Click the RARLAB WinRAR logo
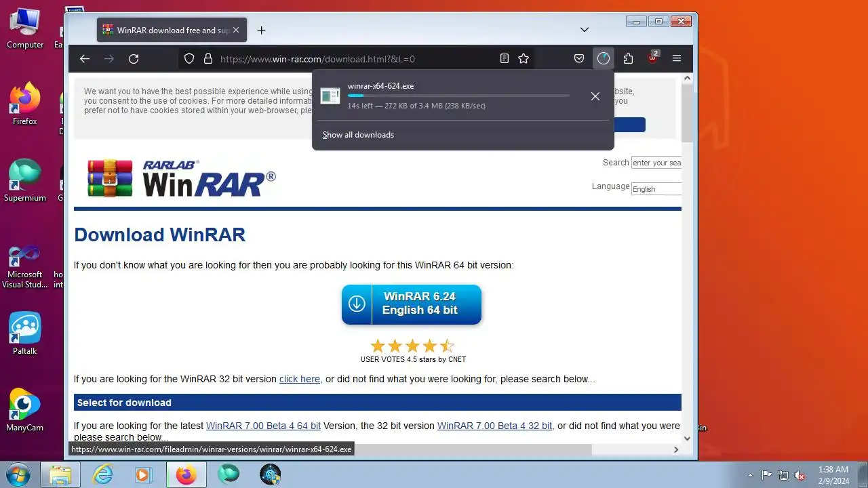Image resolution: width=868 pixels, height=488 pixels. pos(182,178)
